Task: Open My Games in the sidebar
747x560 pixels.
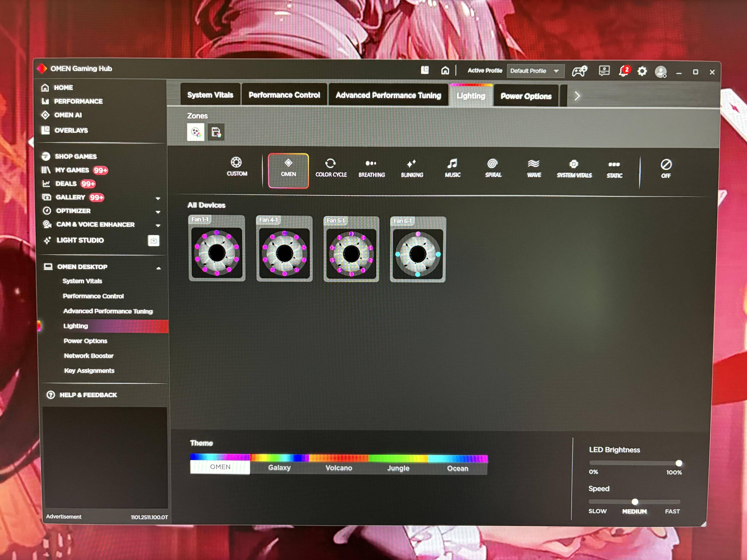Action: point(75,170)
